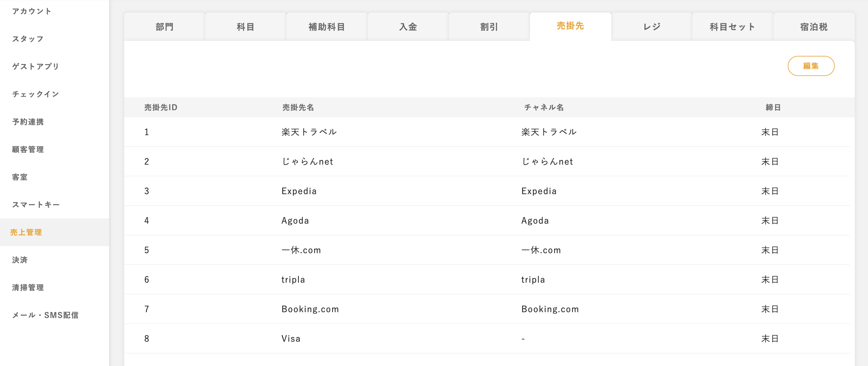Click 末日 in the Agoda row

pyautogui.click(x=770, y=221)
